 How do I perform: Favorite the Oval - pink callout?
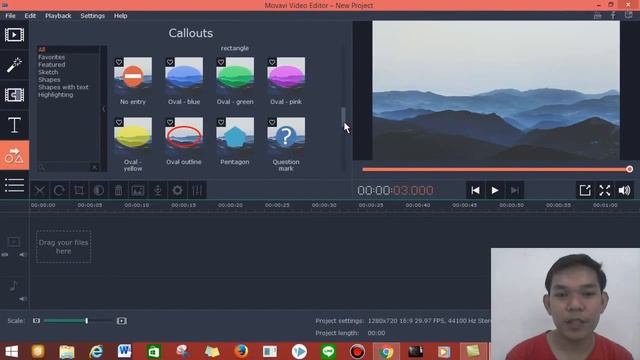click(272, 62)
